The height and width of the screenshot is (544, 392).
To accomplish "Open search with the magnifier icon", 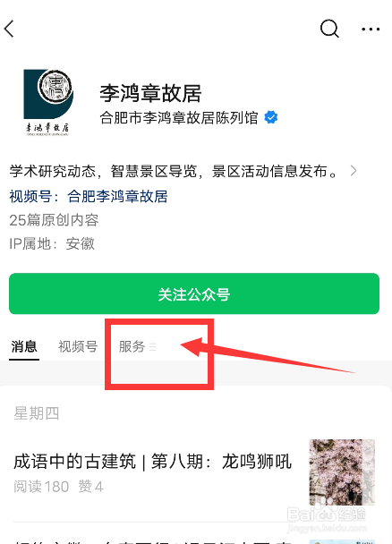I will tap(329, 29).
